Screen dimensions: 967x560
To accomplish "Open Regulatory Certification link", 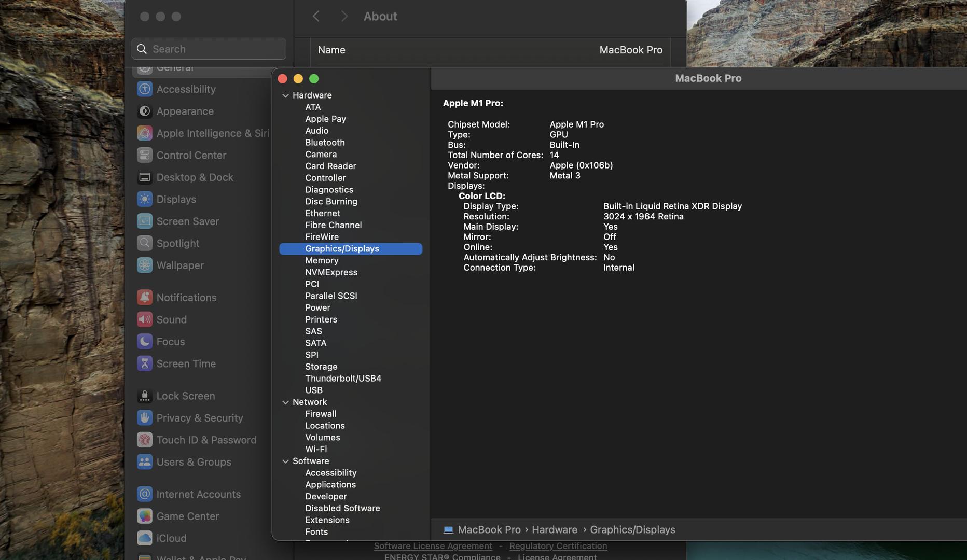I will pos(558,546).
